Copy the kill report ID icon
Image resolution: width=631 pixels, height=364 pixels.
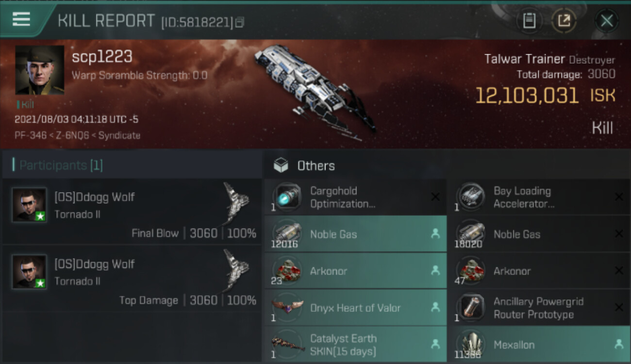(240, 22)
